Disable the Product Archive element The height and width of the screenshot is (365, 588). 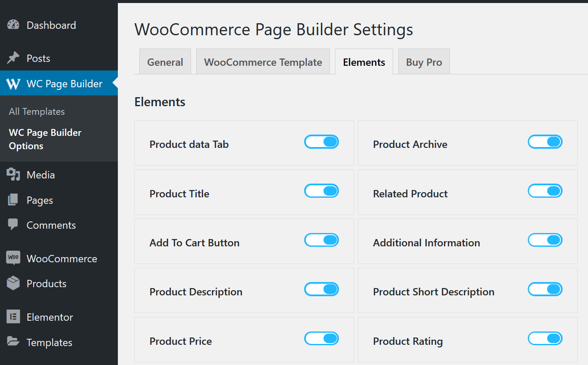[545, 142]
